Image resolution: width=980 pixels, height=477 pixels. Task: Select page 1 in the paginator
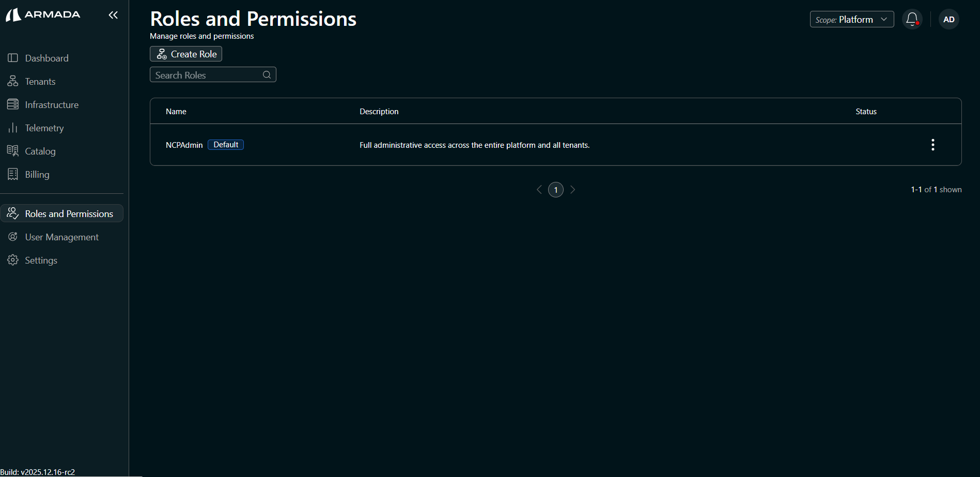tap(555, 190)
